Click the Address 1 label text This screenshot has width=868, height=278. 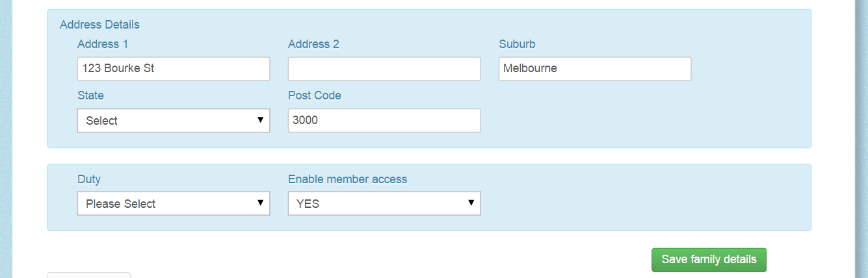pos(103,44)
